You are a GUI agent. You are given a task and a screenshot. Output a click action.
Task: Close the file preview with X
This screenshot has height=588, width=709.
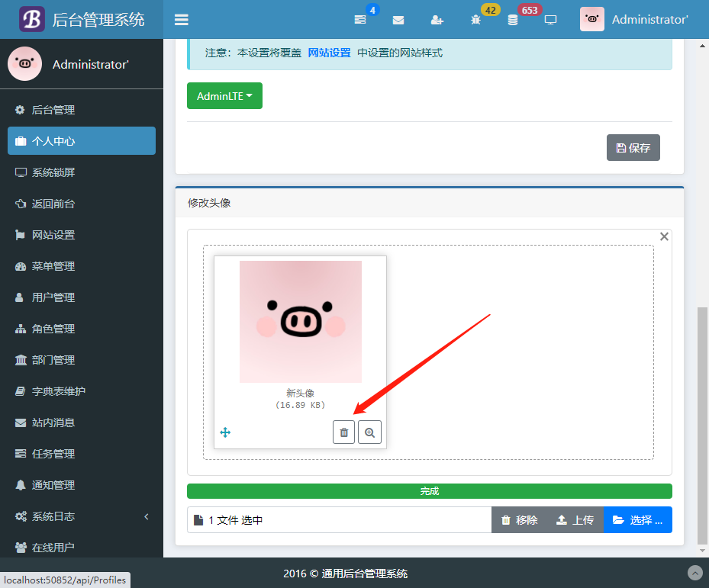coord(664,236)
